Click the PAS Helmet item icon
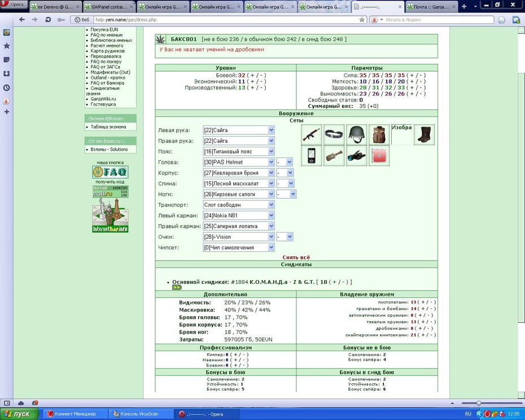The image size is (525, 420). [356, 135]
